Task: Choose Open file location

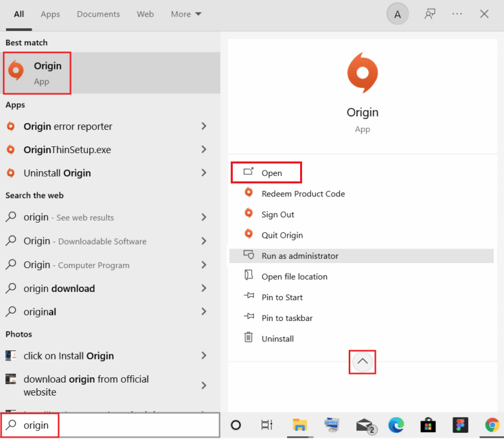Action: [295, 277]
